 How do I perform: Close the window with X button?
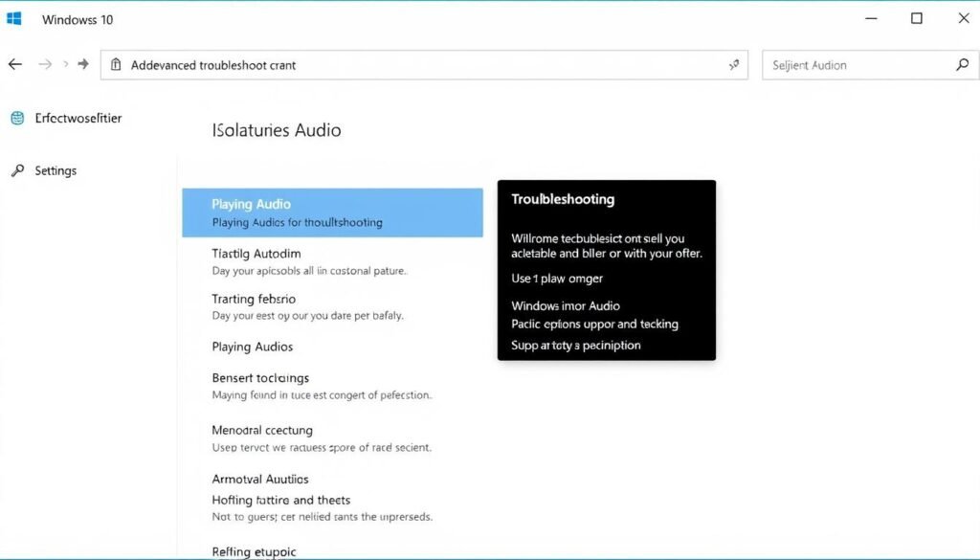964,19
